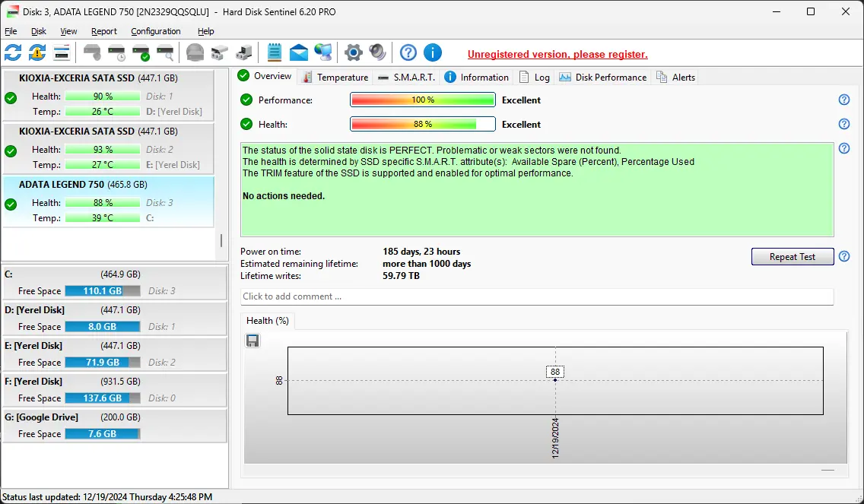This screenshot has height=504, width=864.
Task: Open the View menu
Action: (x=68, y=31)
